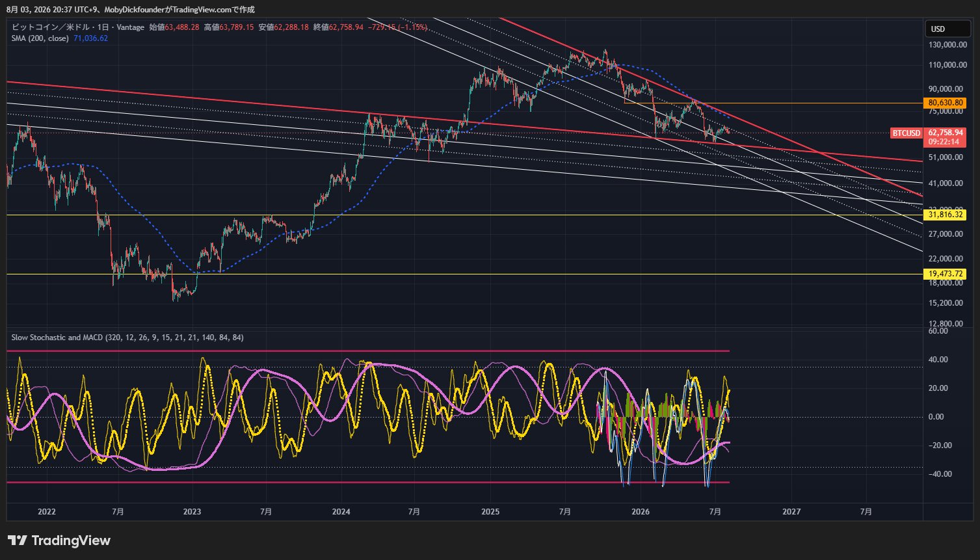
Task: Click the 始値 value 63,488.28
Action: (x=182, y=27)
